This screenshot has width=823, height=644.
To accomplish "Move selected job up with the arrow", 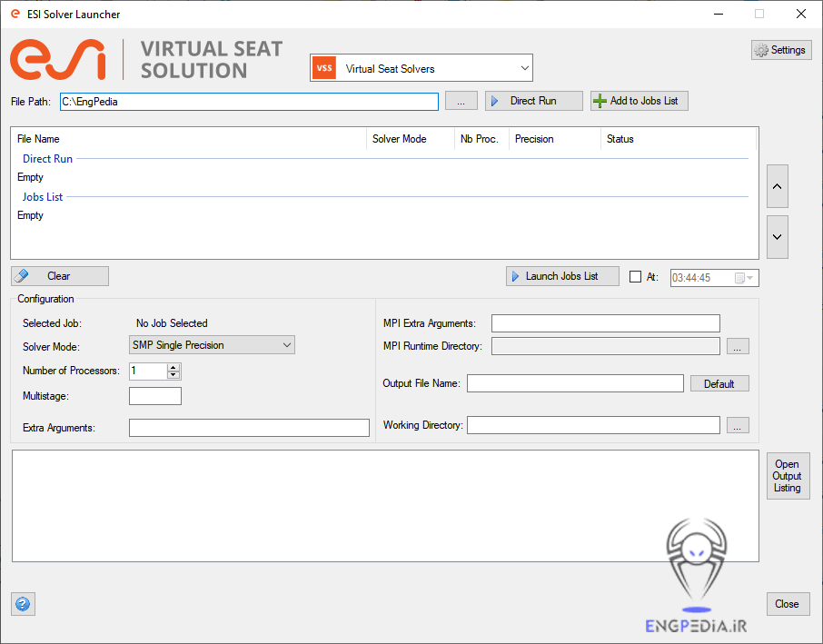I will click(x=778, y=186).
